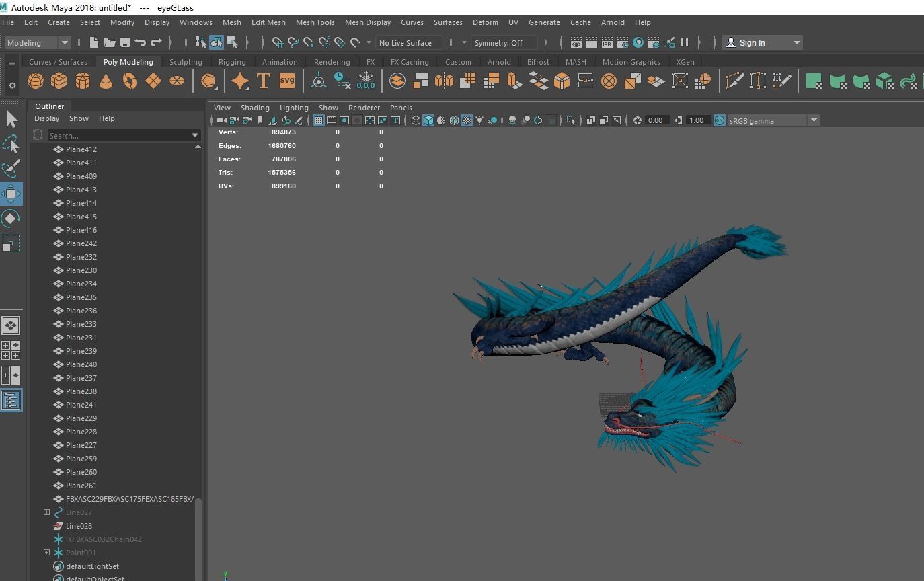Click the Multi-Cut knife shelf icon
924x581 pixels.
click(x=734, y=81)
